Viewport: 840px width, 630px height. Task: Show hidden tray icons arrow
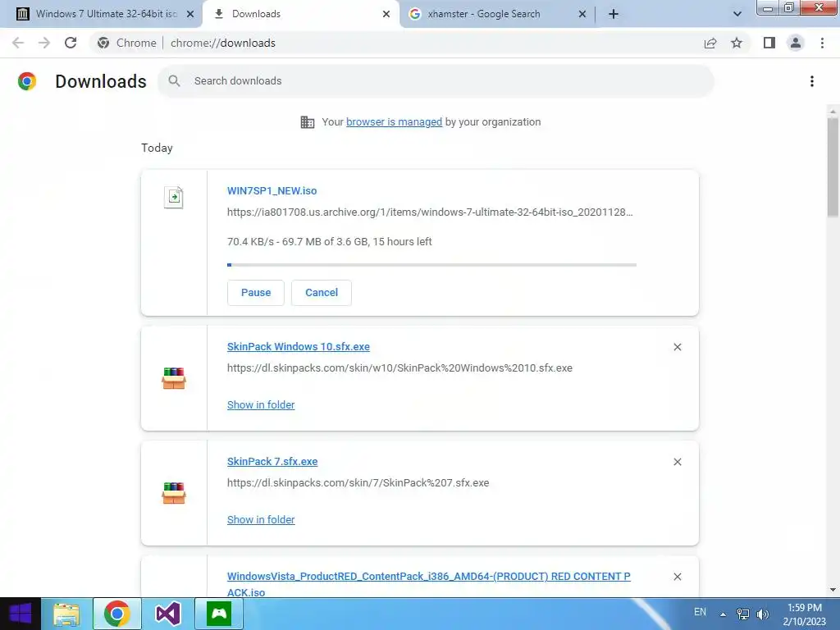[x=723, y=614]
